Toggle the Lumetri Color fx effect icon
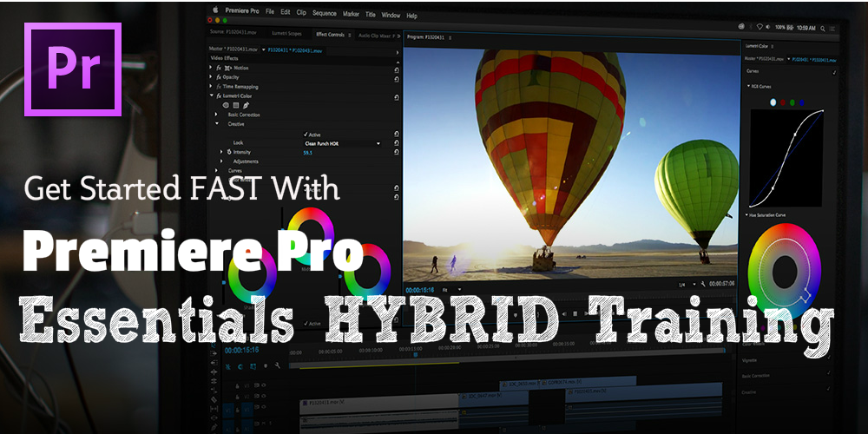Viewport: 868px width, 434px height. (219, 95)
